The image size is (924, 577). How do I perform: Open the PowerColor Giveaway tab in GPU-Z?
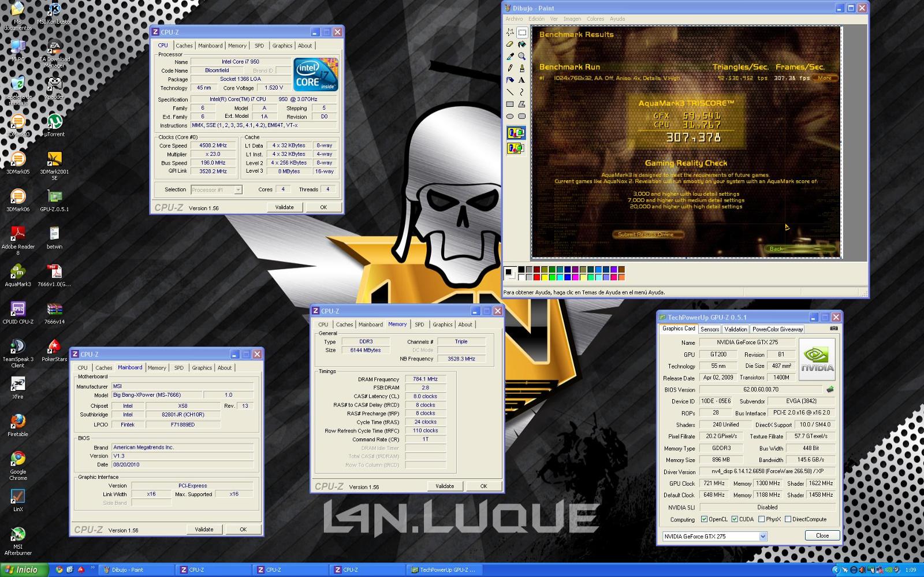(x=777, y=329)
